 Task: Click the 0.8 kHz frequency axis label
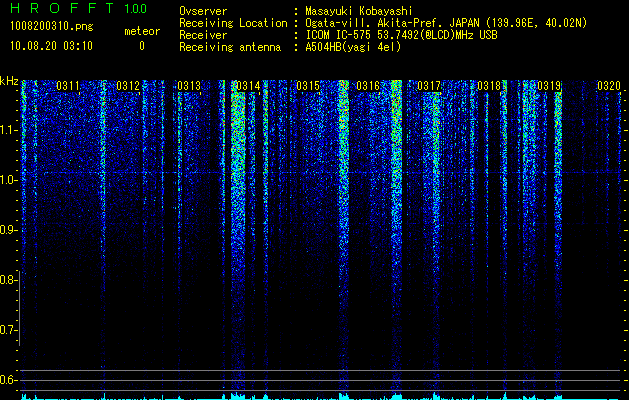click(x=8, y=280)
